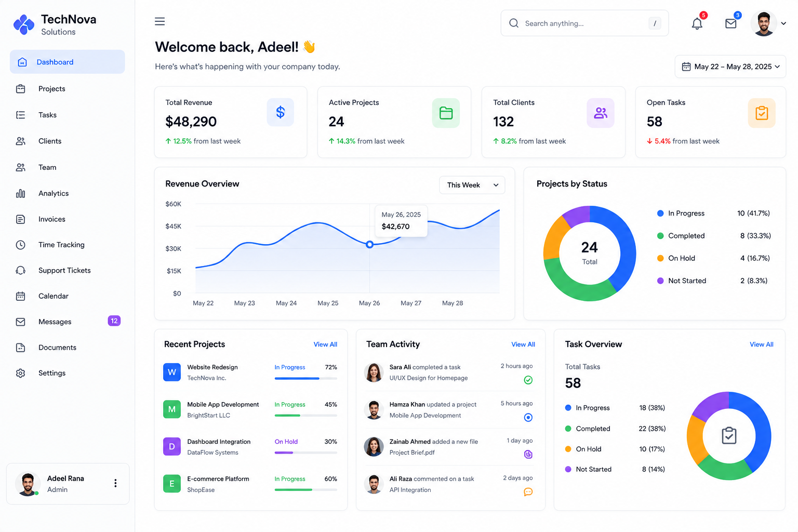Click the Support Tickets headset icon

click(x=21, y=270)
